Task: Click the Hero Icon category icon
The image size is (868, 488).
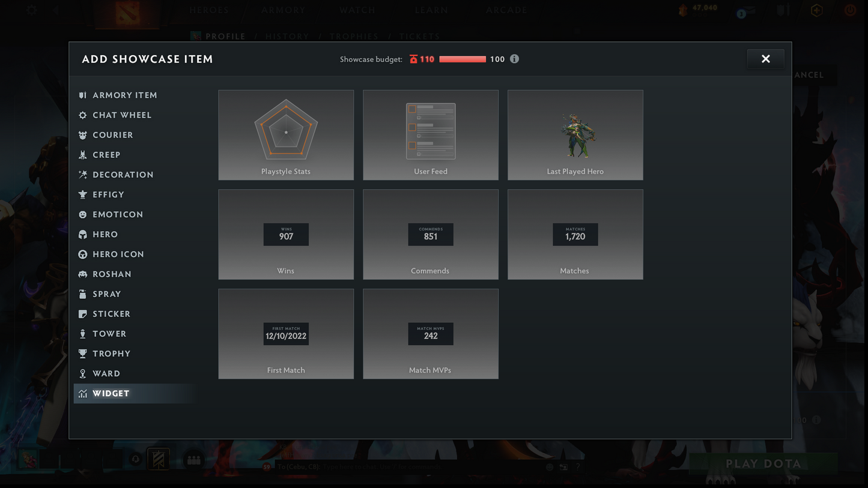Action: pyautogui.click(x=83, y=255)
